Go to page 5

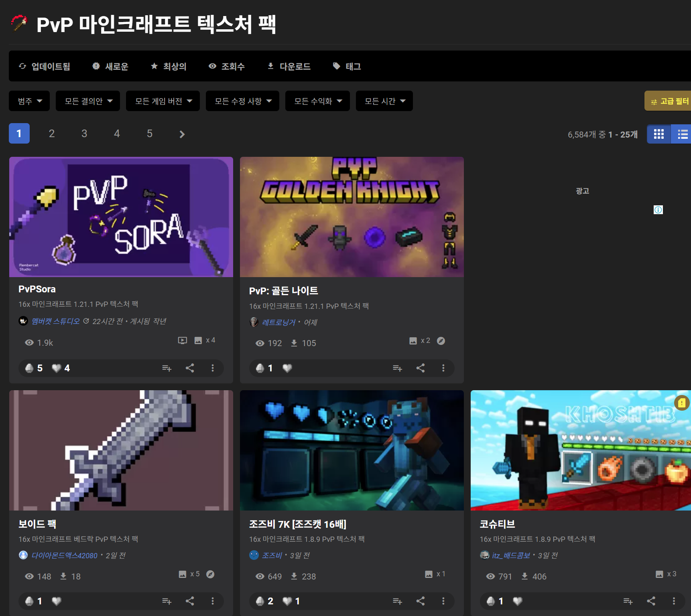tap(150, 134)
